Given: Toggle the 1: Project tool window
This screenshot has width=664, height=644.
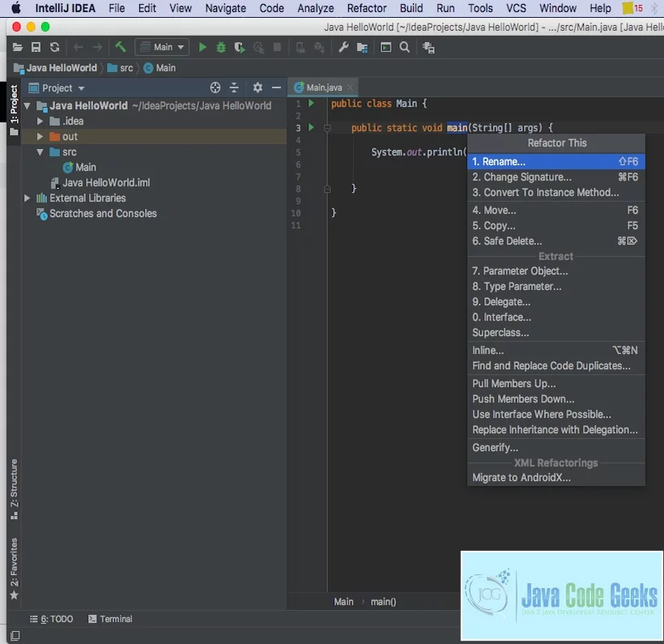Looking at the screenshot, I should [x=14, y=109].
